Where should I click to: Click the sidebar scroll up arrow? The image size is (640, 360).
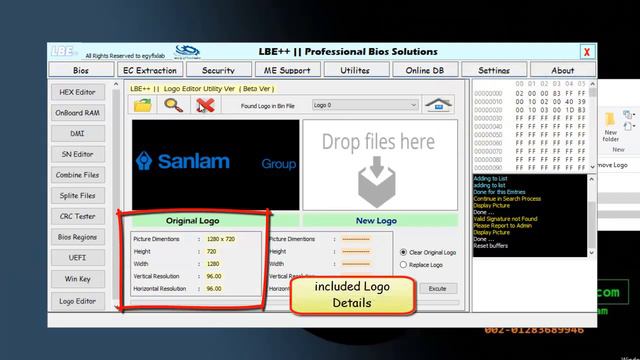coord(116,84)
